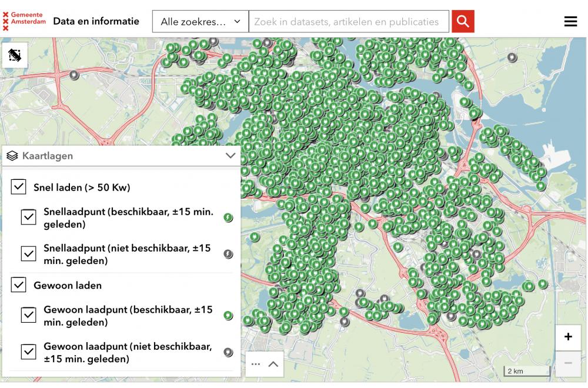588x388 pixels.
Task: Click green legend icon for Gewoon laadpunt beschikbaar
Action: point(228,316)
